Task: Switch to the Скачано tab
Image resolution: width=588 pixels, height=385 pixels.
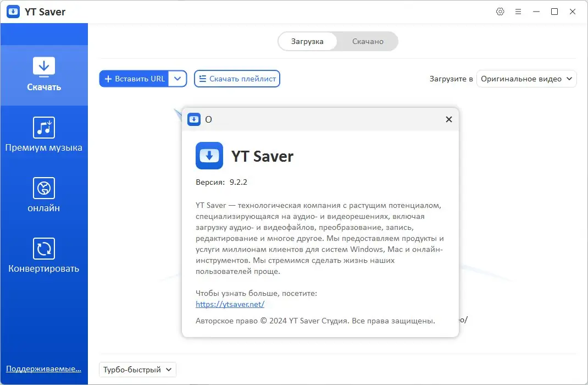Action: [x=368, y=41]
